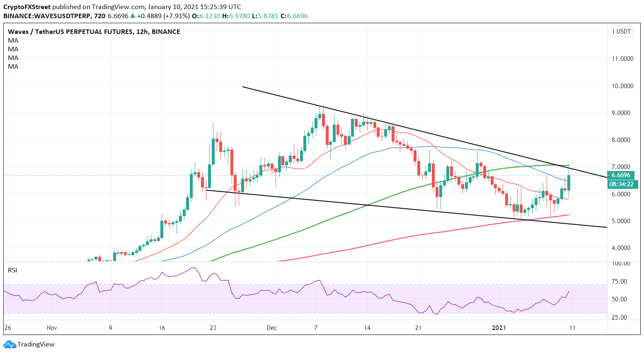644x354 pixels.
Task: Click the Dec date label on time axis
Action: (272, 328)
